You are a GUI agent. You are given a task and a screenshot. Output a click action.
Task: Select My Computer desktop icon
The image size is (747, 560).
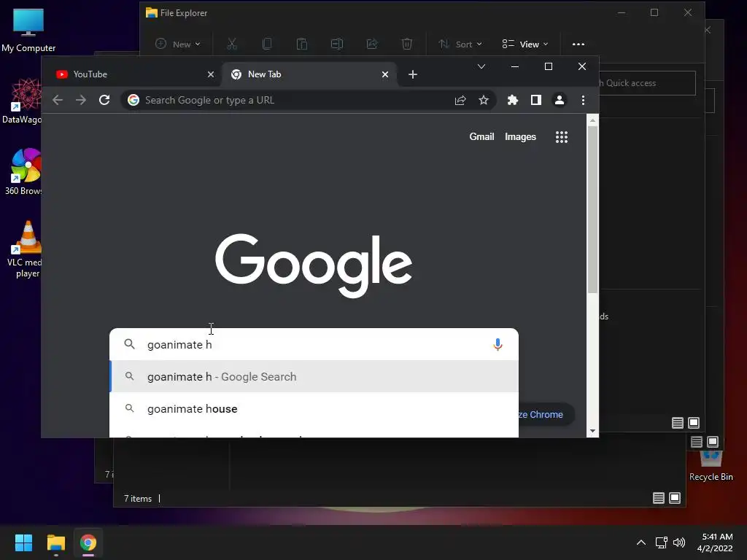(x=28, y=30)
